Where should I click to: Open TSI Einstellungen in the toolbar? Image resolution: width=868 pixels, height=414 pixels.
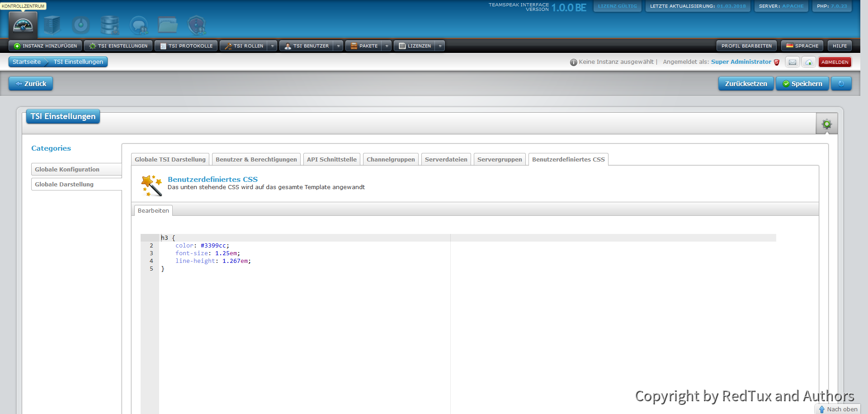click(x=118, y=46)
